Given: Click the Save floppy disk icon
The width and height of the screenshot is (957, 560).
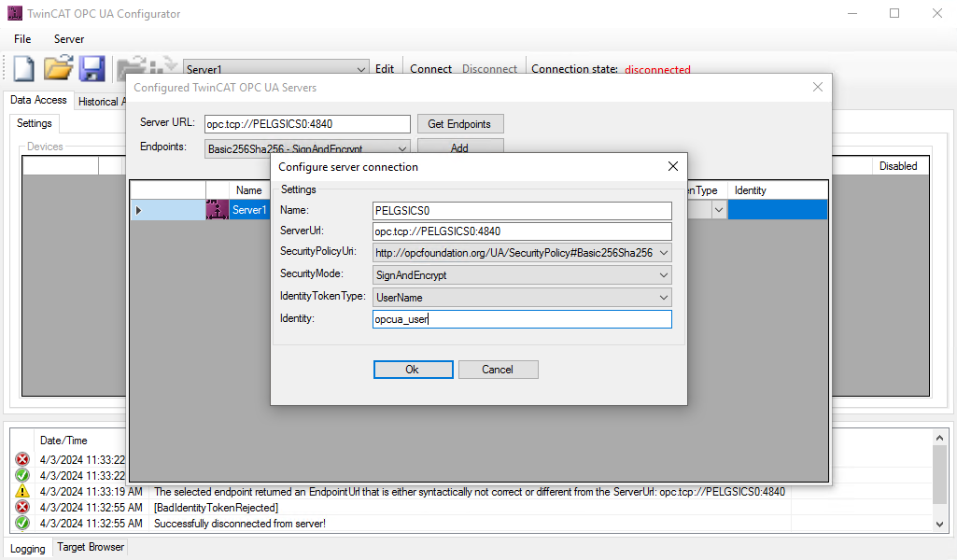Looking at the screenshot, I should point(91,68).
